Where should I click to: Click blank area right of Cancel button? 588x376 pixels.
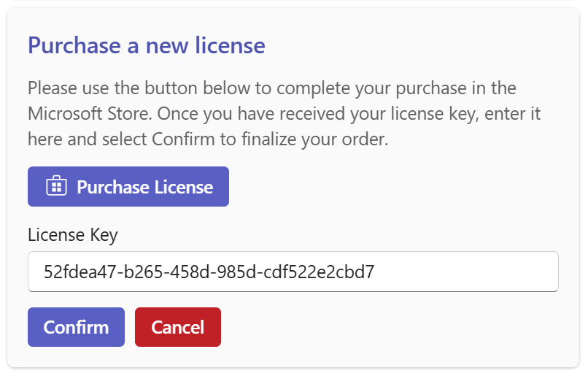pos(394,327)
